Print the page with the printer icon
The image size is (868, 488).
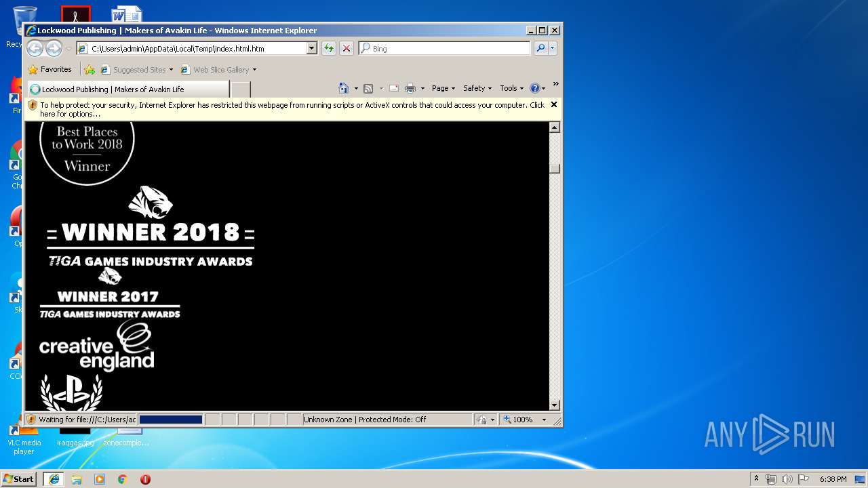click(x=410, y=88)
